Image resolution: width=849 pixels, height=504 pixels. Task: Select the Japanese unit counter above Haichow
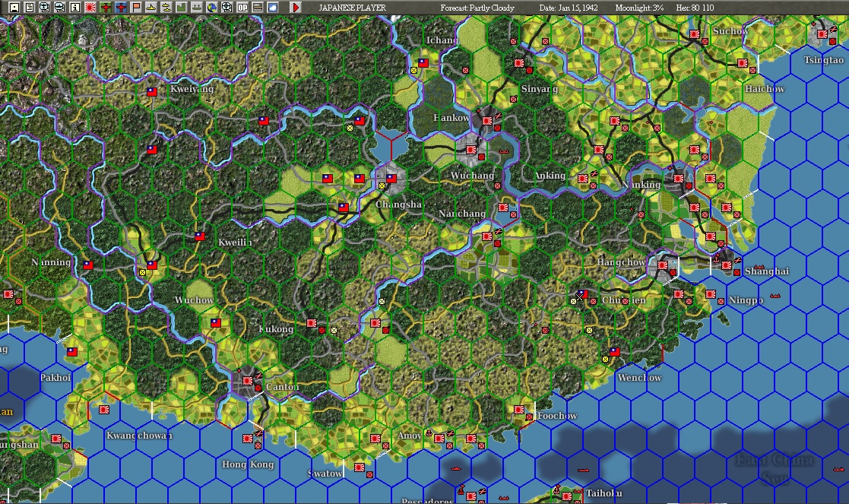coord(743,63)
